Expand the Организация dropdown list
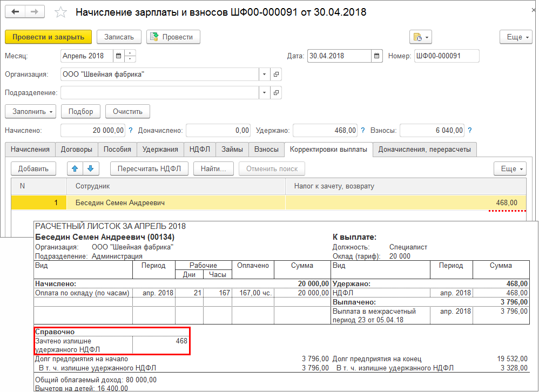The height and width of the screenshot is (392, 539). click(x=264, y=75)
